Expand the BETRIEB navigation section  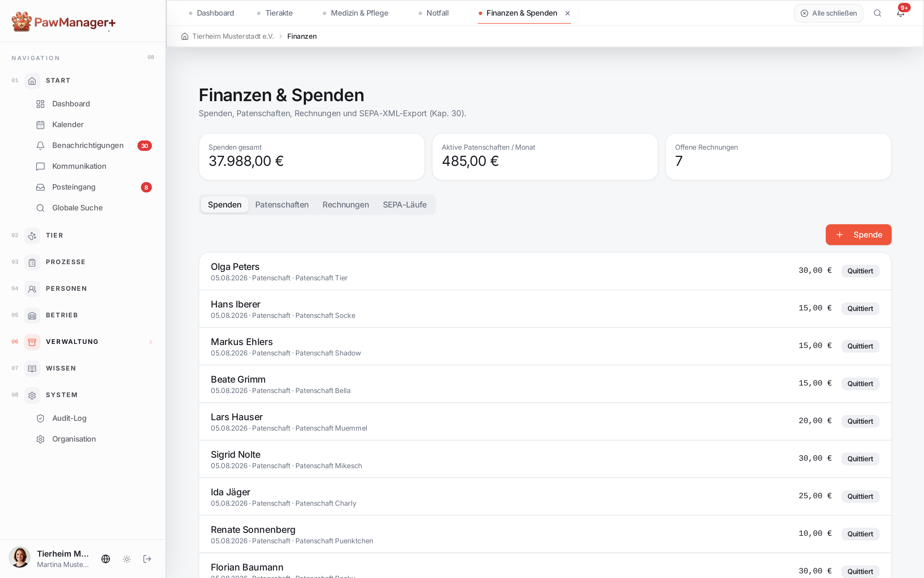pos(83,315)
